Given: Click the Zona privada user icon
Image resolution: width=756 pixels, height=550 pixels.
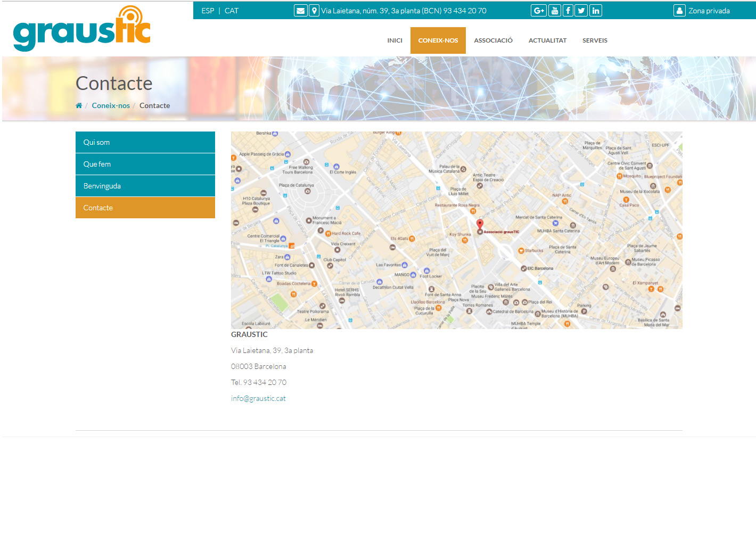Looking at the screenshot, I should (x=679, y=11).
